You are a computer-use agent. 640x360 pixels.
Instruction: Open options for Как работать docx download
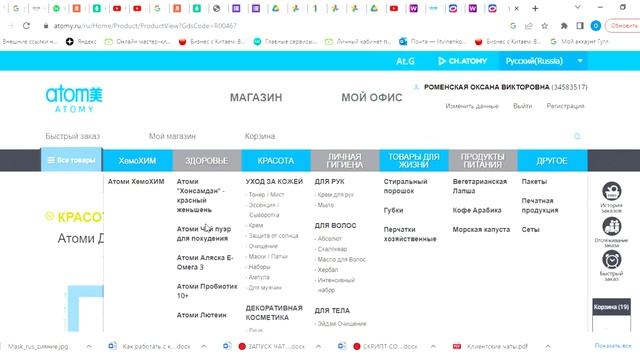tap(204, 346)
